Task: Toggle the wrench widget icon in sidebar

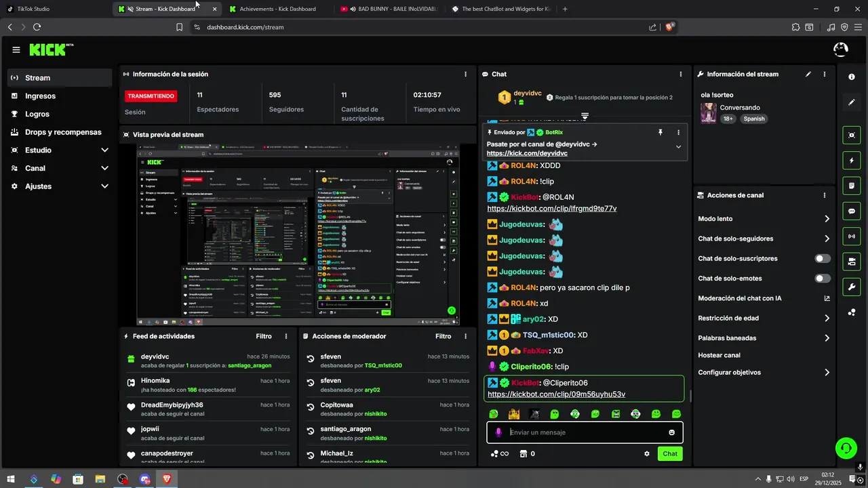Action: [852, 287]
